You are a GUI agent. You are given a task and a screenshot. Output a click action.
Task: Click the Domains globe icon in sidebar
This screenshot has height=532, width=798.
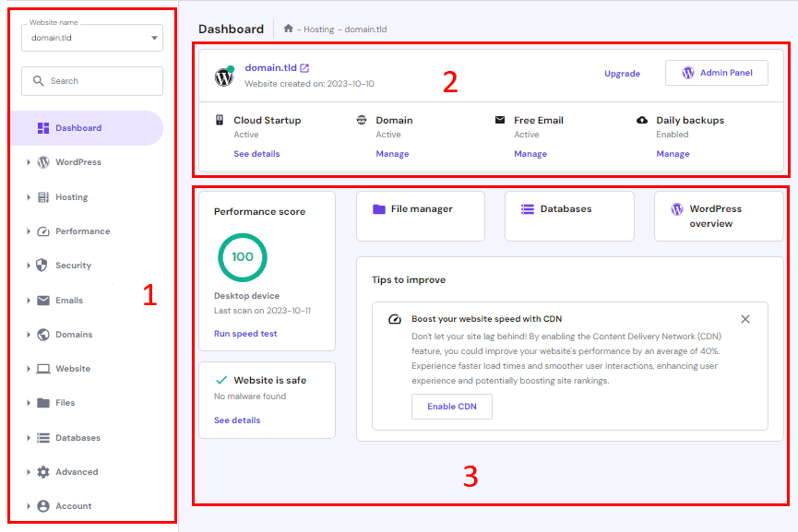pos(42,335)
